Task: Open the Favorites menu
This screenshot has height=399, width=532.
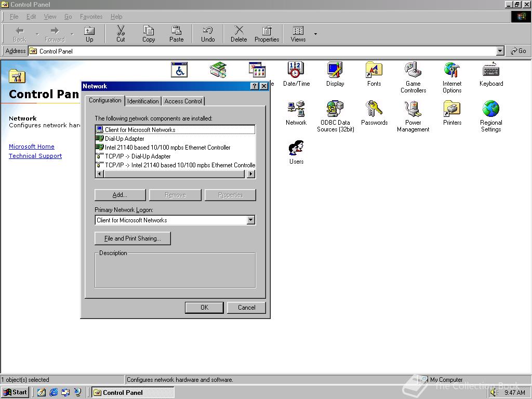Action: (x=91, y=17)
